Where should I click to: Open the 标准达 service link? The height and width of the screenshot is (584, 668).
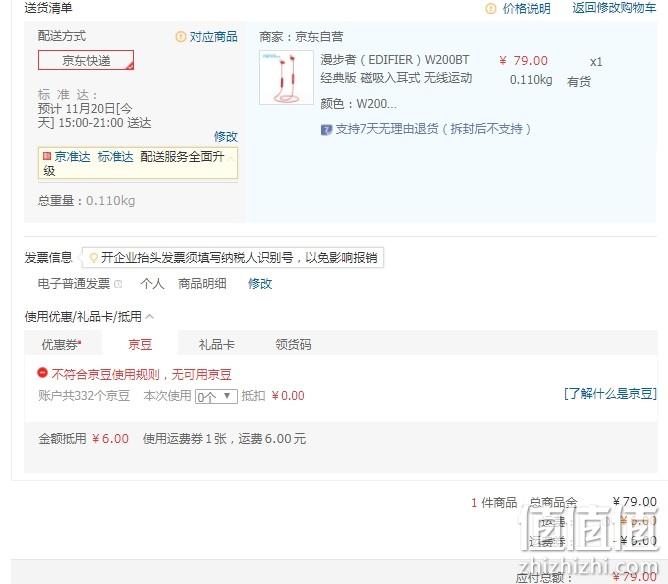[115, 157]
